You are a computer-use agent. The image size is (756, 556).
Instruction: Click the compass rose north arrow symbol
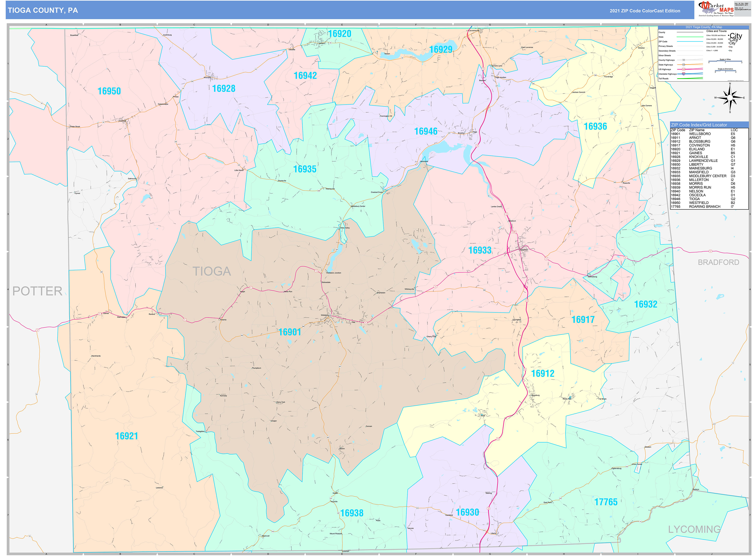pyautogui.click(x=730, y=98)
